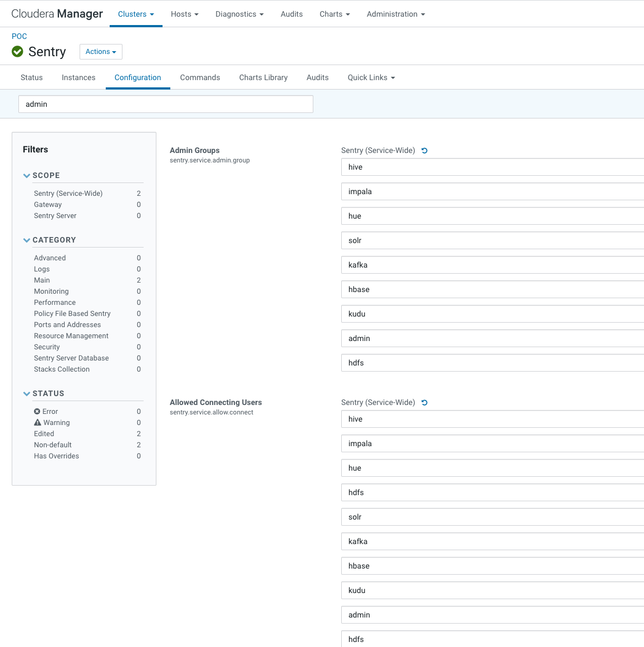Viewport: 644px width, 647px height.
Task: Open the Charts dropdown menu
Action: 335,14
